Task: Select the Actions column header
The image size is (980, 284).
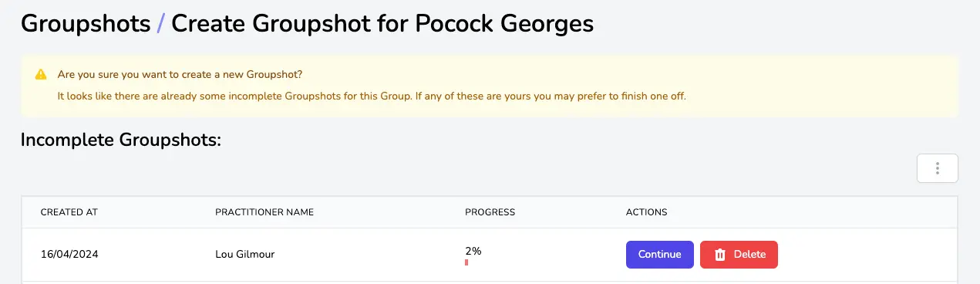Action: 646,212
